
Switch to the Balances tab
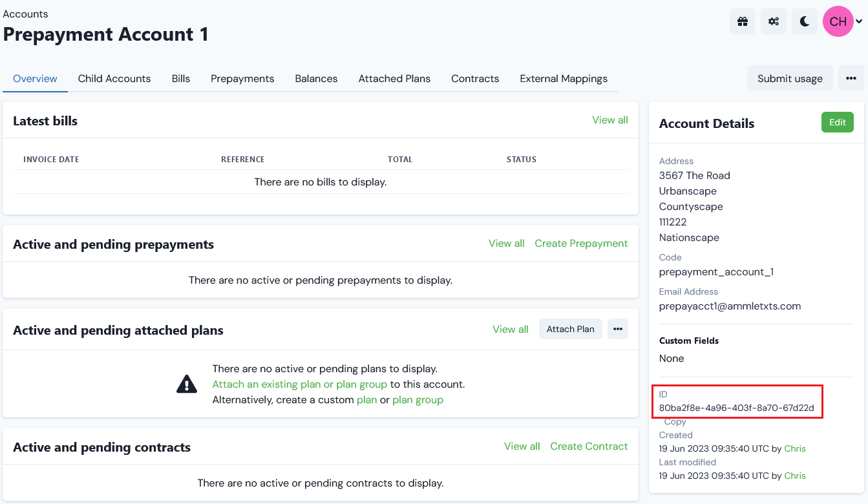pos(316,78)
